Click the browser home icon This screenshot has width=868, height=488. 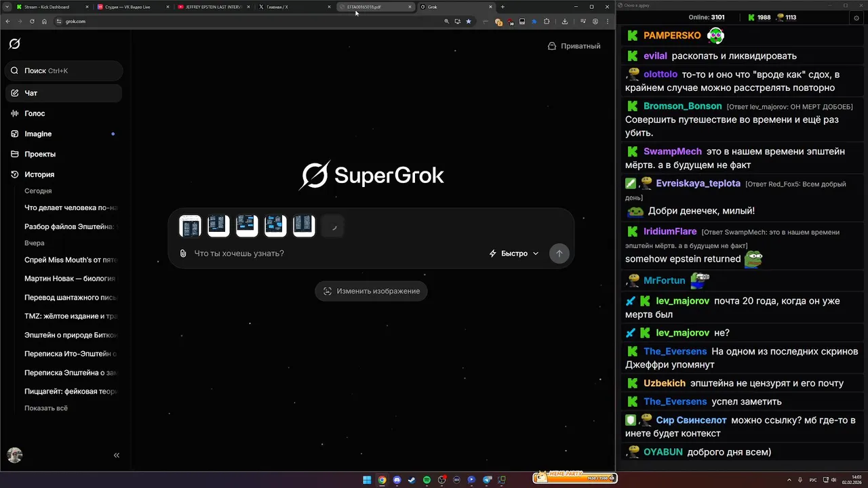pos(44,21)
